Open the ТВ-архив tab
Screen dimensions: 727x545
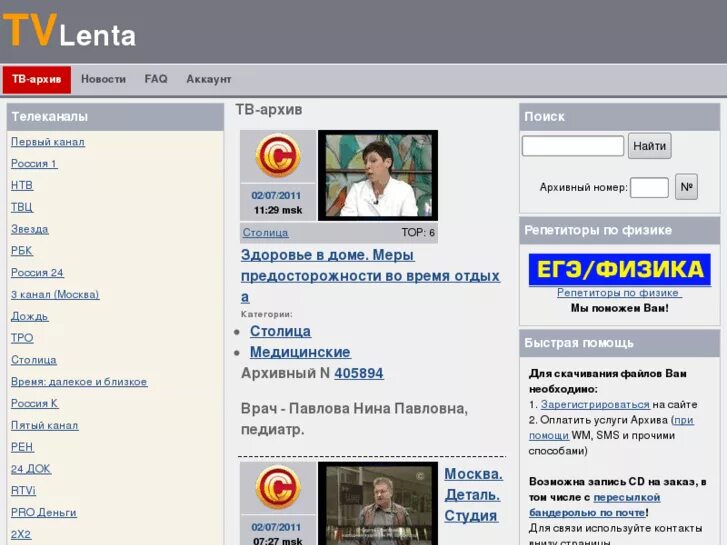tap(37, 79)
